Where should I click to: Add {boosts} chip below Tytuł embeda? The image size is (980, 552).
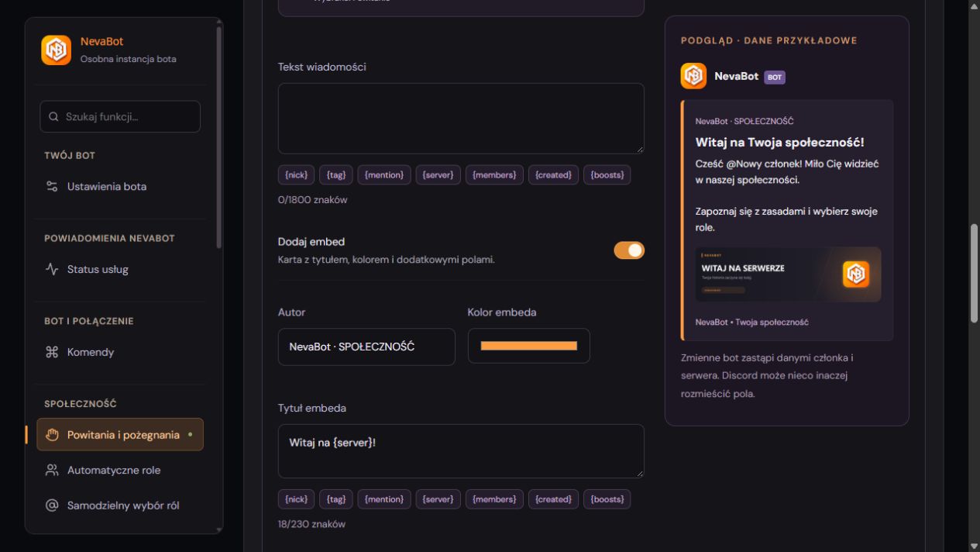click(607, 499)
